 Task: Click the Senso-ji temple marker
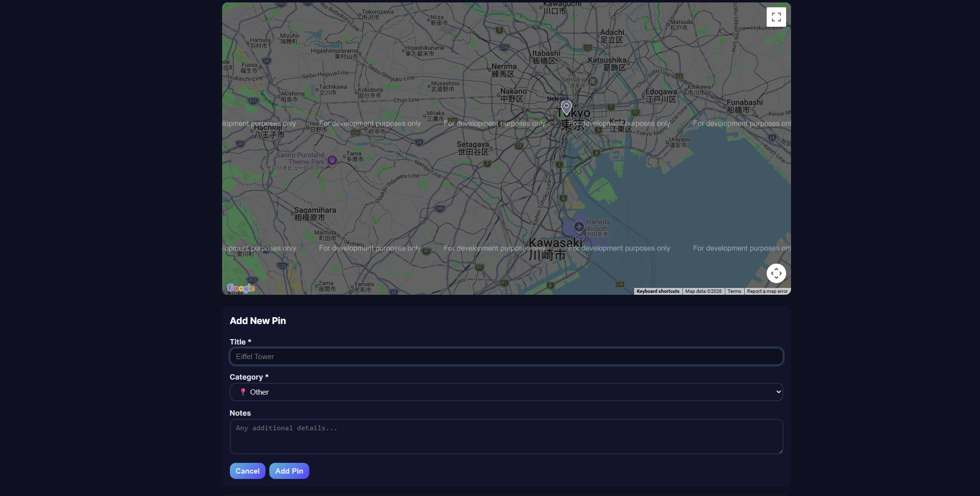coord(592,81)
